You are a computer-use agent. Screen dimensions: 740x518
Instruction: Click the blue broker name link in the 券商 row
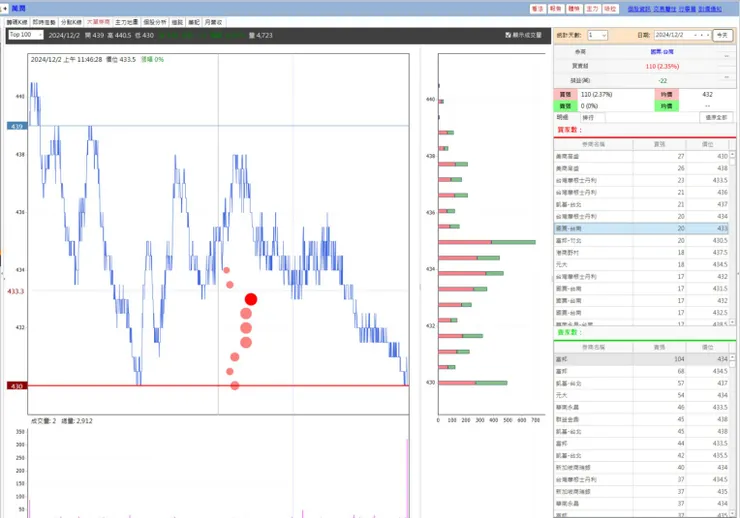pyautogui.click(x=662, y=52)
